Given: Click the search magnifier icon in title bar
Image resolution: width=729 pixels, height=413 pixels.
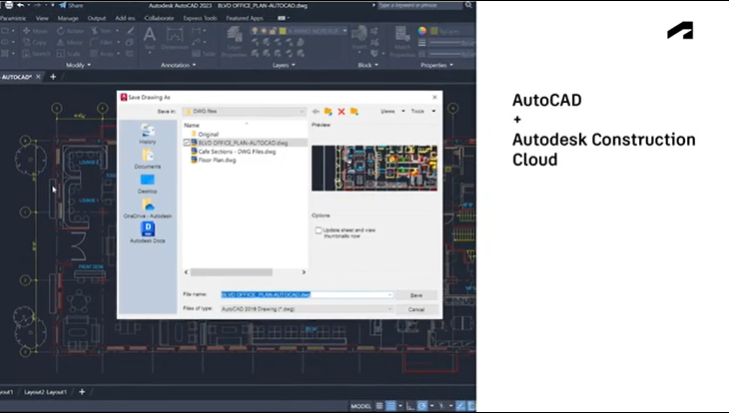Looking at the screenshot, I should click(468, 5).
